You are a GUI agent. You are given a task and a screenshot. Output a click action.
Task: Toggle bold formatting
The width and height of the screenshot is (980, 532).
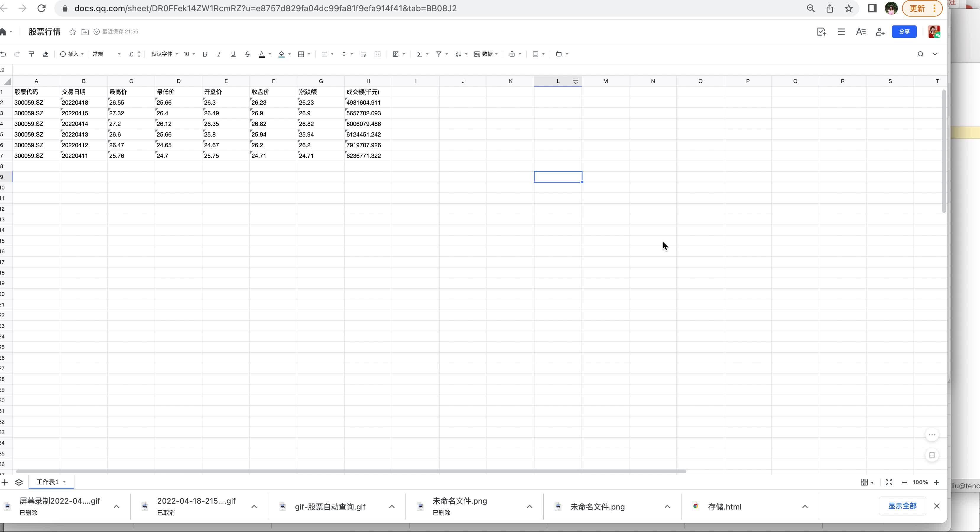tap(205, 54)
